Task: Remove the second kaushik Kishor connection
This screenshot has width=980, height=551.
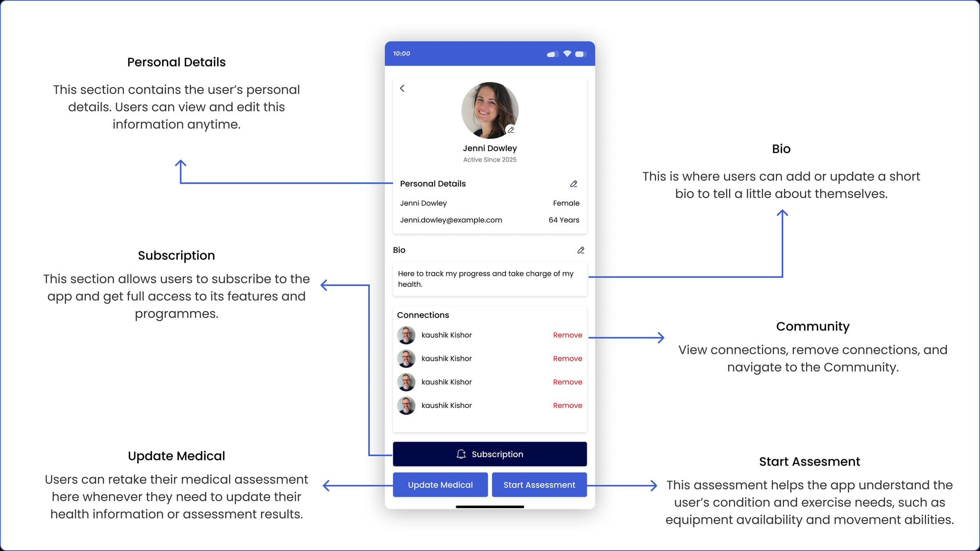Action: (x=568, y=358)
